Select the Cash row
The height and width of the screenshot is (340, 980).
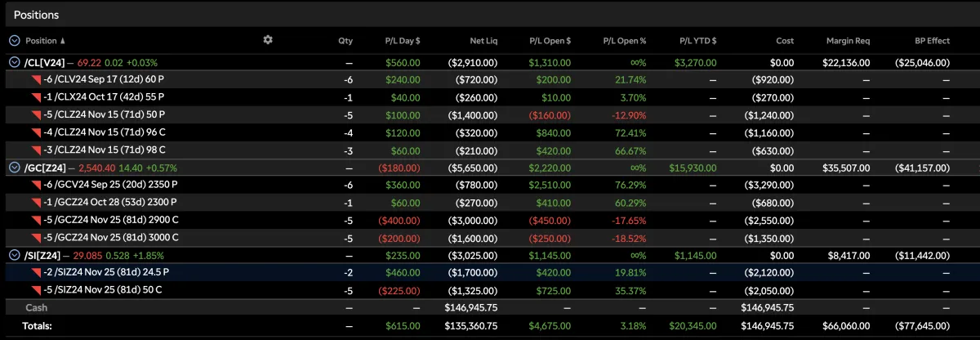pyautogui.click(x=490, y=307)
